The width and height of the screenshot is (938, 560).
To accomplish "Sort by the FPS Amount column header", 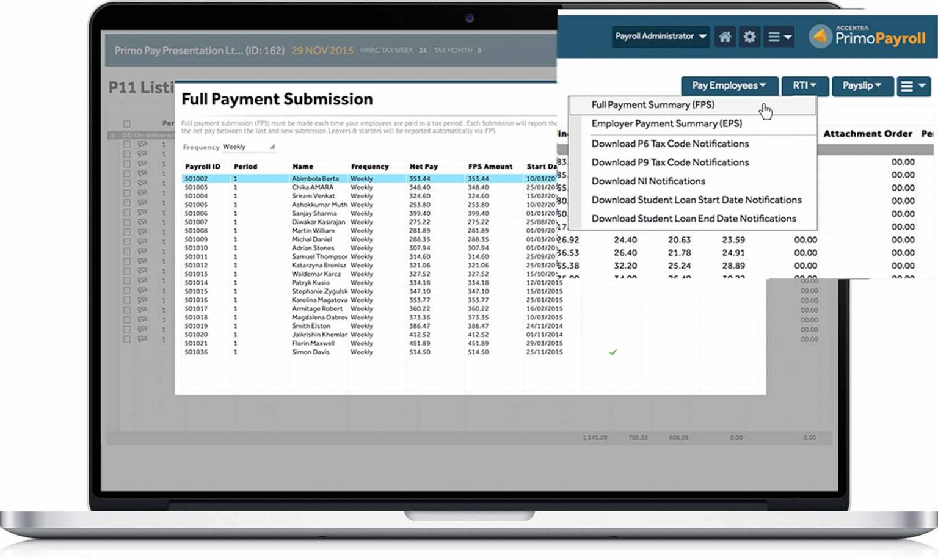I will (490, 166).
